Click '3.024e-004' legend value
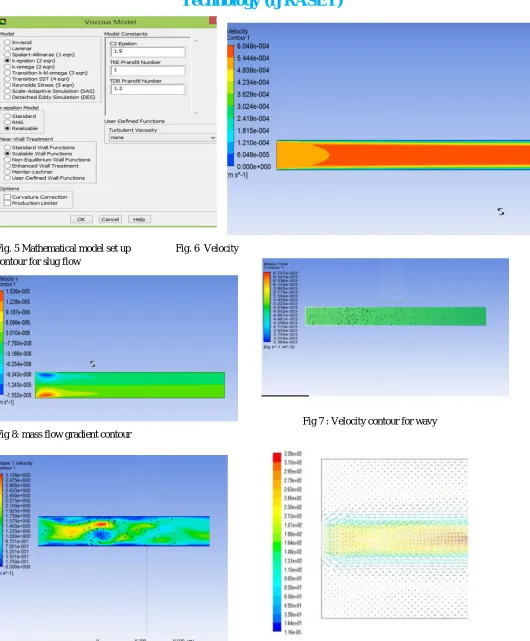This screenshot has height=641, width=530. 253,107
